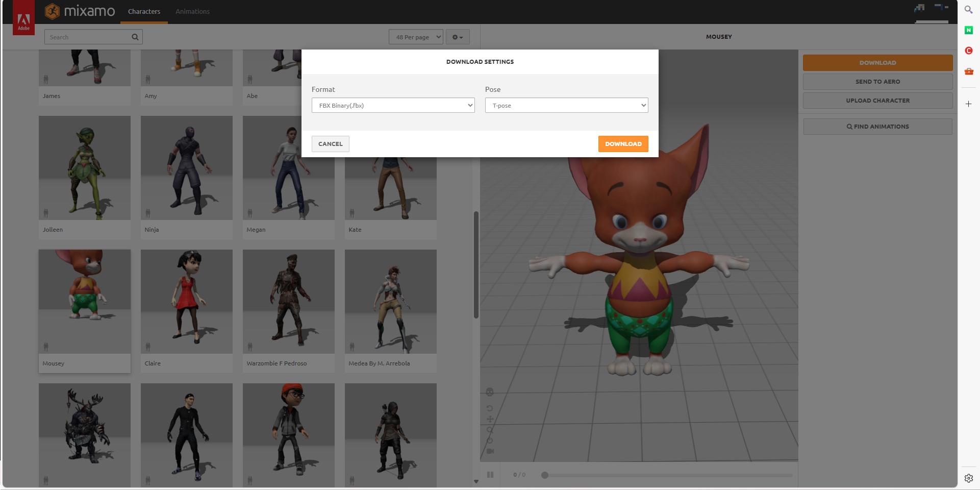Select the pan move icon in viewer

tap(490, 419)
